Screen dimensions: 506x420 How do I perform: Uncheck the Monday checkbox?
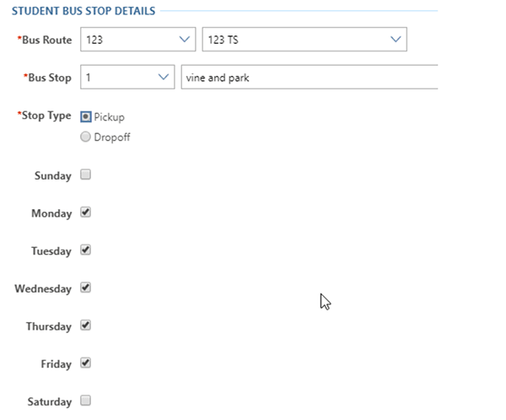tap(85, 213)
